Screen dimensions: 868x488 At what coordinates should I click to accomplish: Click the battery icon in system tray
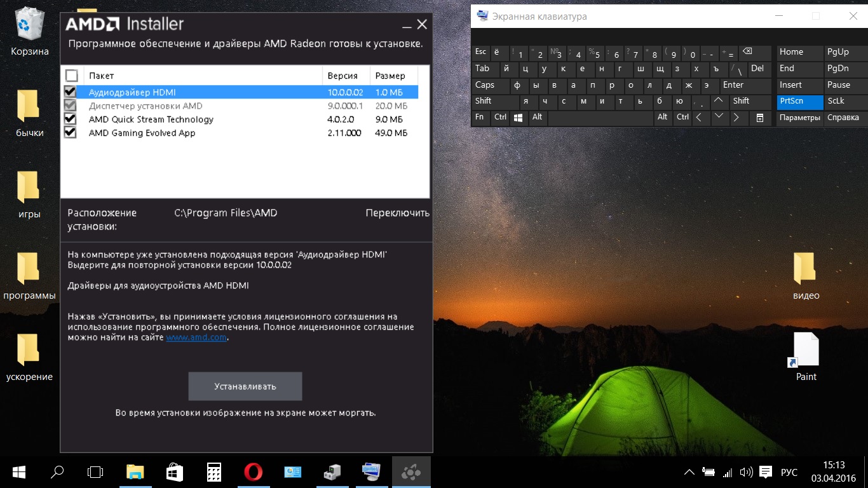click(x=709, y=472)
